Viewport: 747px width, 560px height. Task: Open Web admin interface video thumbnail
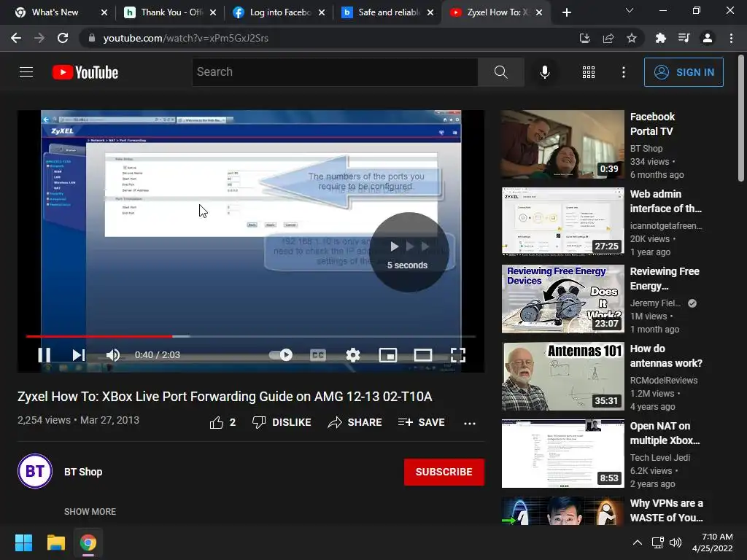tap(562, 222)
